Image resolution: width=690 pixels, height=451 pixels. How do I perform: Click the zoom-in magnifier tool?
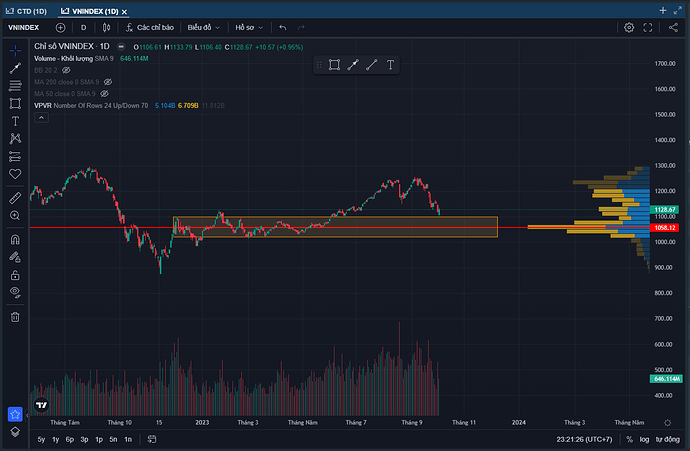coord(15,215)
